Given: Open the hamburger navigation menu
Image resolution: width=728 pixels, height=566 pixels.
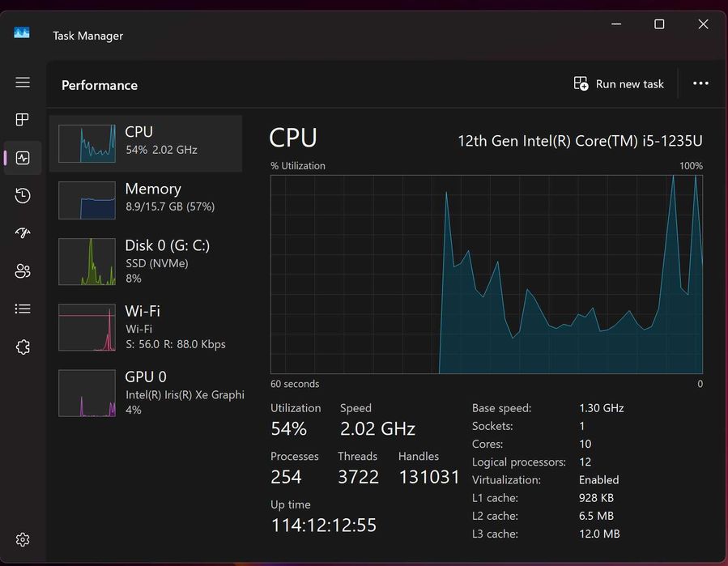Looking at the screenshot, I should point(23,83).
